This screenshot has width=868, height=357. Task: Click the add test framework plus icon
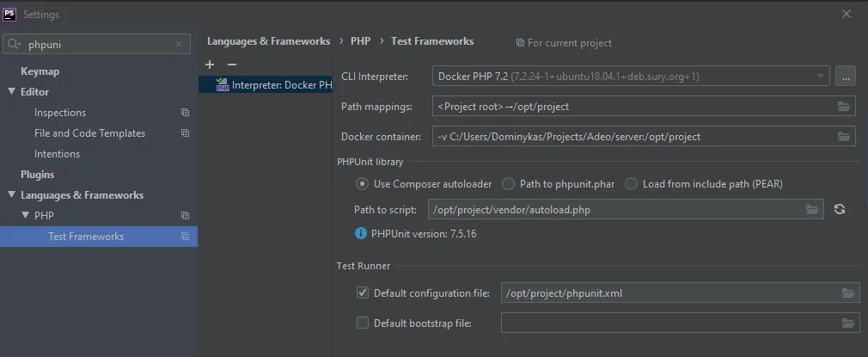tap(210, 65)
